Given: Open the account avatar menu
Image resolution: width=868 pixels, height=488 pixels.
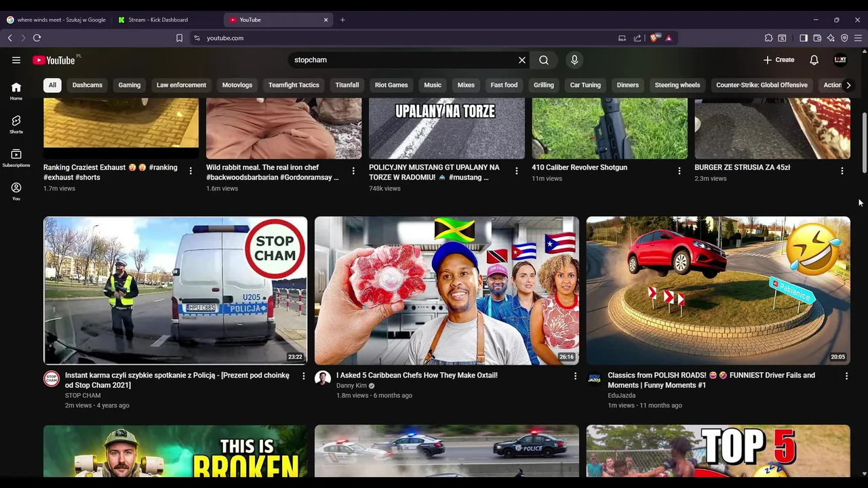Looking at the screenshot, I should (x=840, y=60).
